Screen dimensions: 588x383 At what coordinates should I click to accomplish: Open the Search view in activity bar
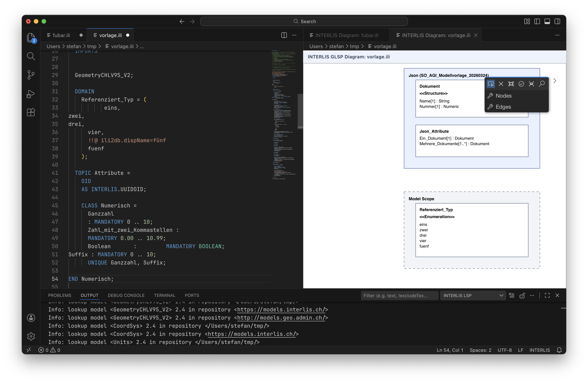(x=31, y=56)
